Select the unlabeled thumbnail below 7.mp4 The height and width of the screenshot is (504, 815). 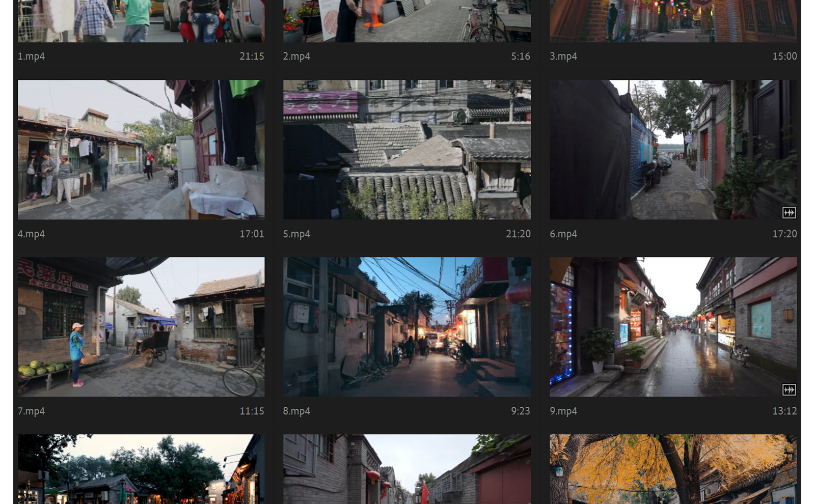point(141,469)
